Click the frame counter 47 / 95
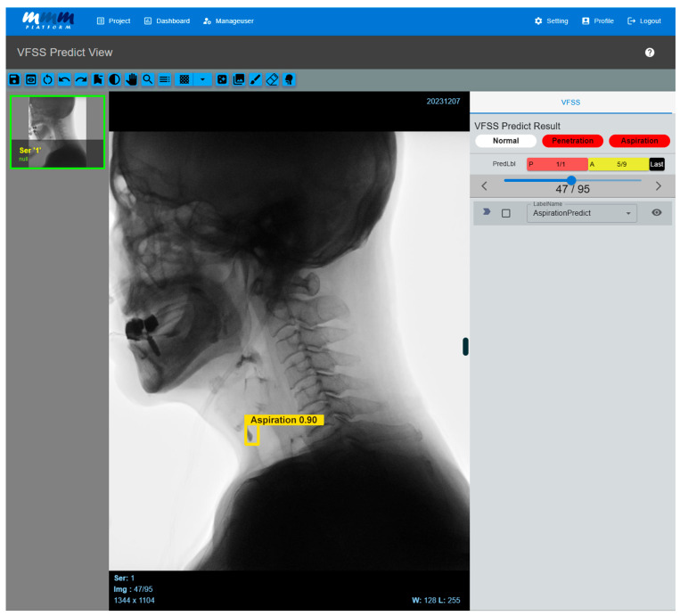 click(572, 189)
